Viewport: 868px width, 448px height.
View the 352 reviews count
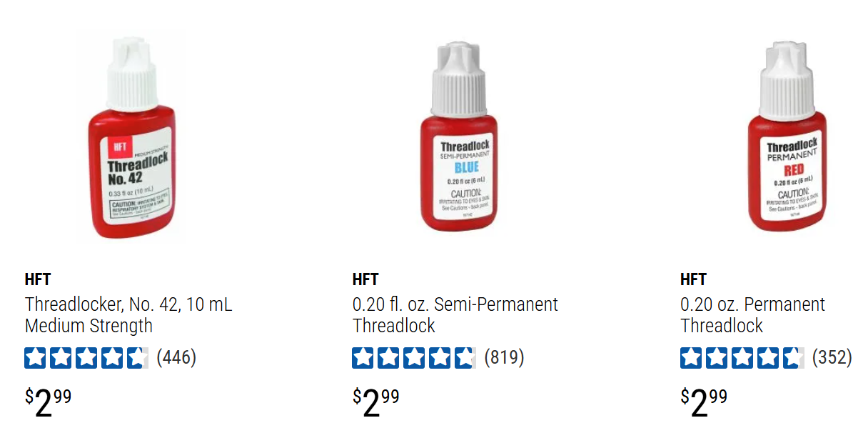pyautogui.click(x=832, y=357)
